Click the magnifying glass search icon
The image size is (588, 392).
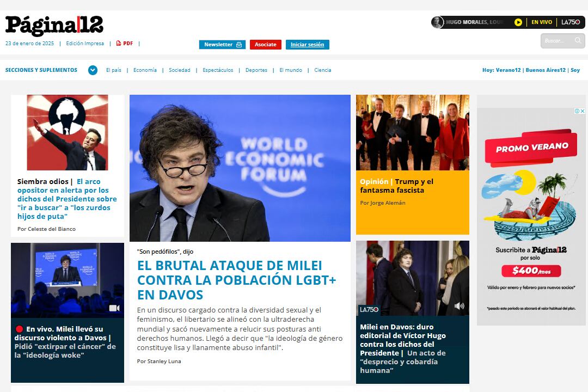pos(578,40)
